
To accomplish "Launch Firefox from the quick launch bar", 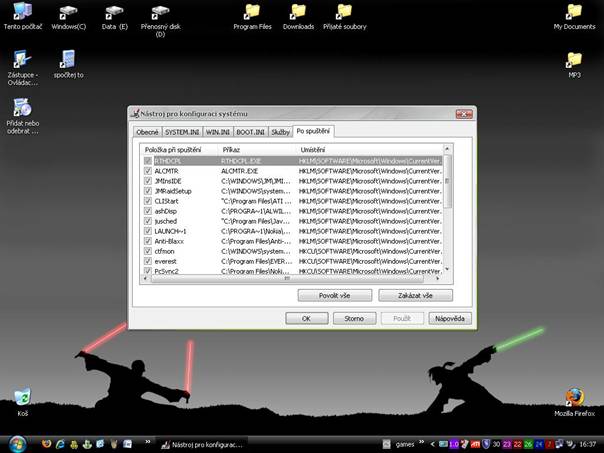I will 46,444.
